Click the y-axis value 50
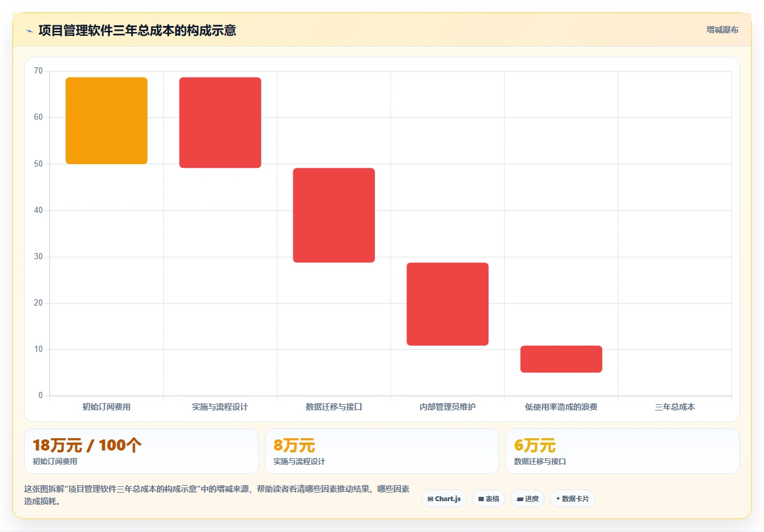The height and width of the screenshot is (532, 764). (x=38, y=164)
